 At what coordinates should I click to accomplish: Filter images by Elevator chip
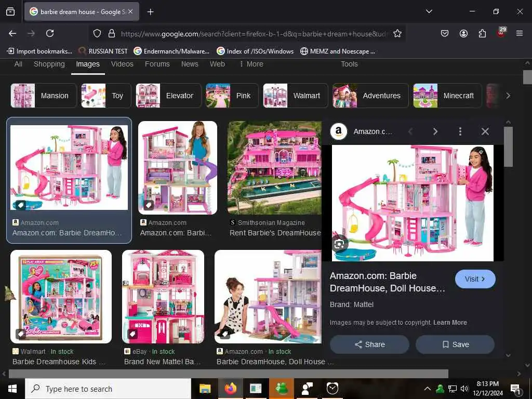[168, 96]
